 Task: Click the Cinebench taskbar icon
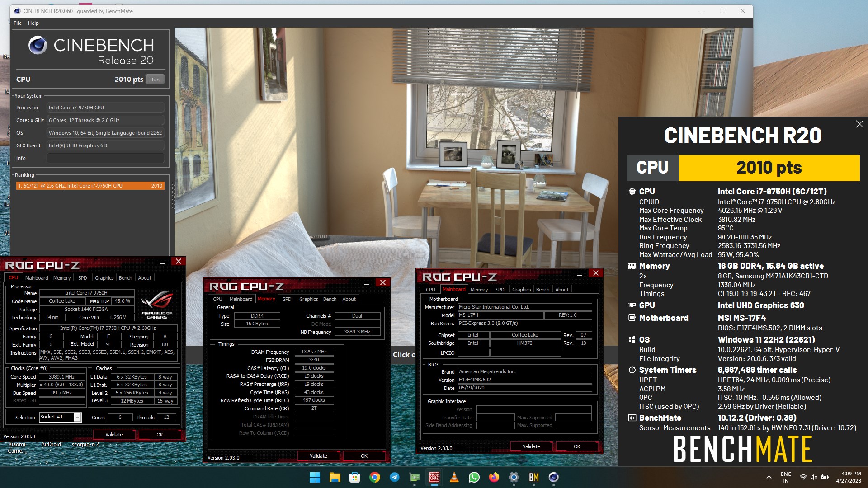point(554,477)
